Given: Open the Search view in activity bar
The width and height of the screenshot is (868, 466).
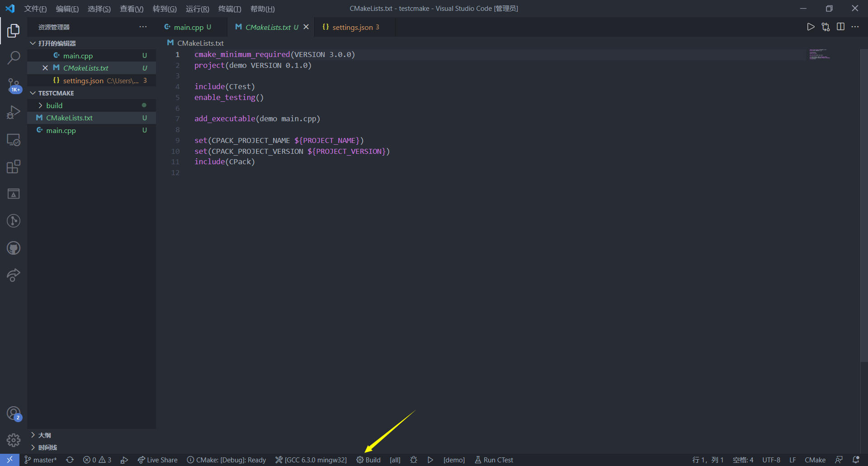Looking at the screenshot, I should point(14,58).
